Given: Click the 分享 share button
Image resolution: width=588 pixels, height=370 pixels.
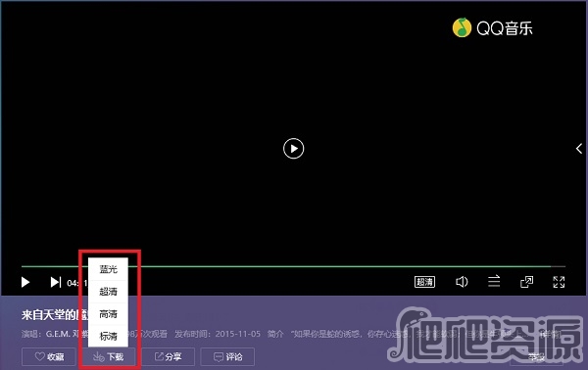Looking at the screenshot, I should coord(168,357).
